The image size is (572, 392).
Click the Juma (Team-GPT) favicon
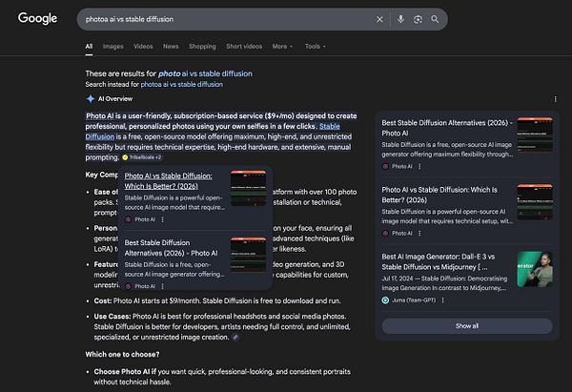click(385, 300)
